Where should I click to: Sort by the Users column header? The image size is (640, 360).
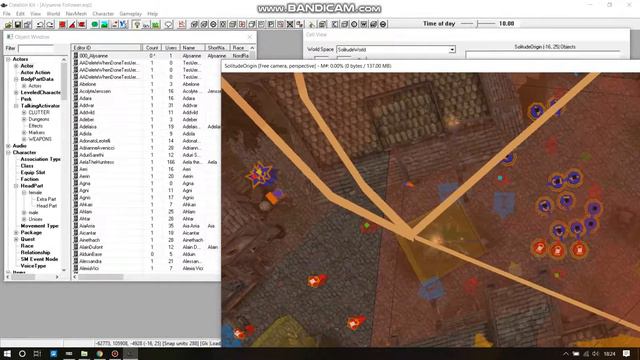pos(171,48)
